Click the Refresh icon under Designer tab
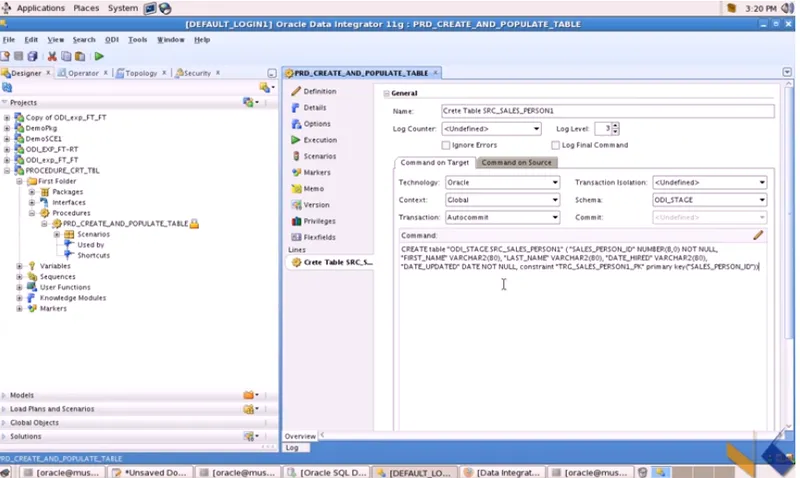The height and width of the screenshot is (478, 800). point(7,88)
